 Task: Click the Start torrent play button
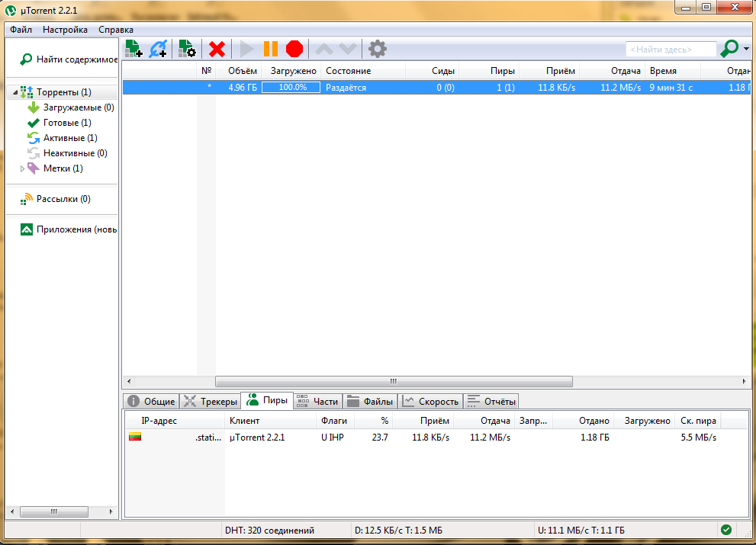point(246,49)
